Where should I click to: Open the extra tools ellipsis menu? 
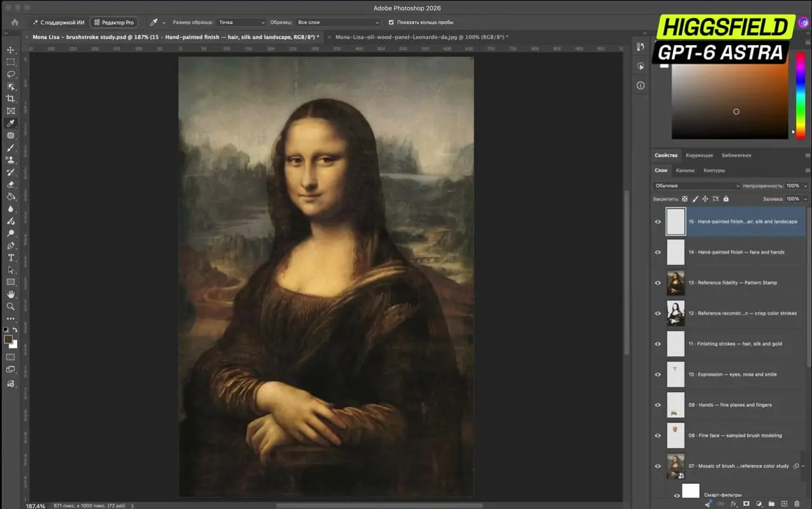[11, 318]
